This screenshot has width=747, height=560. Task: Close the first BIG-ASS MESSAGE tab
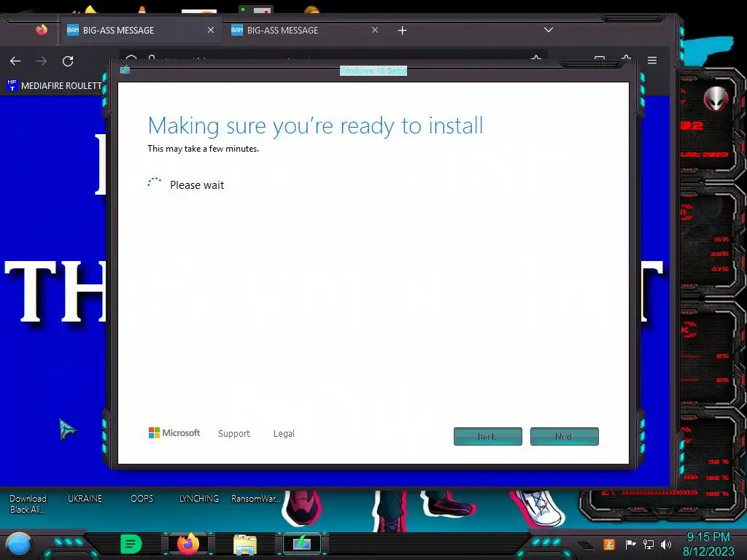(211, 30)
